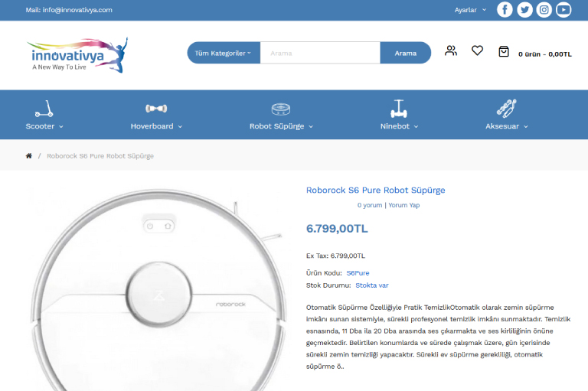Open the wishlist heart icon

pyautogui.click(x=477, y=51)
